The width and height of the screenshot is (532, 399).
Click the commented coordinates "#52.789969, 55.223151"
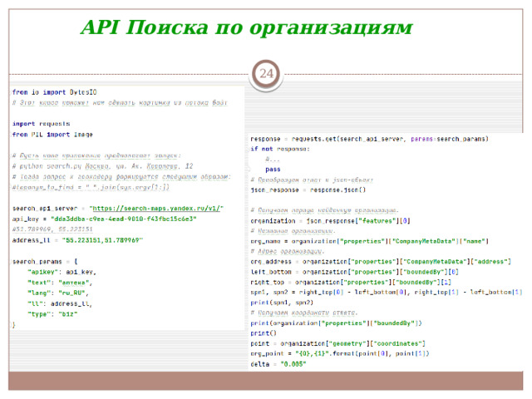(x=52, y=229)
